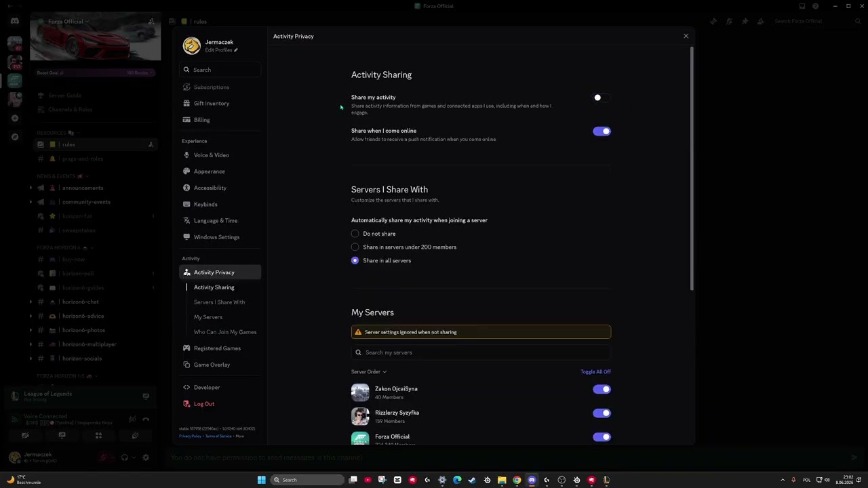The width and height of the screenshot is (868, 488).
Task: Click the Search my servers field
Action: (481, 352)
